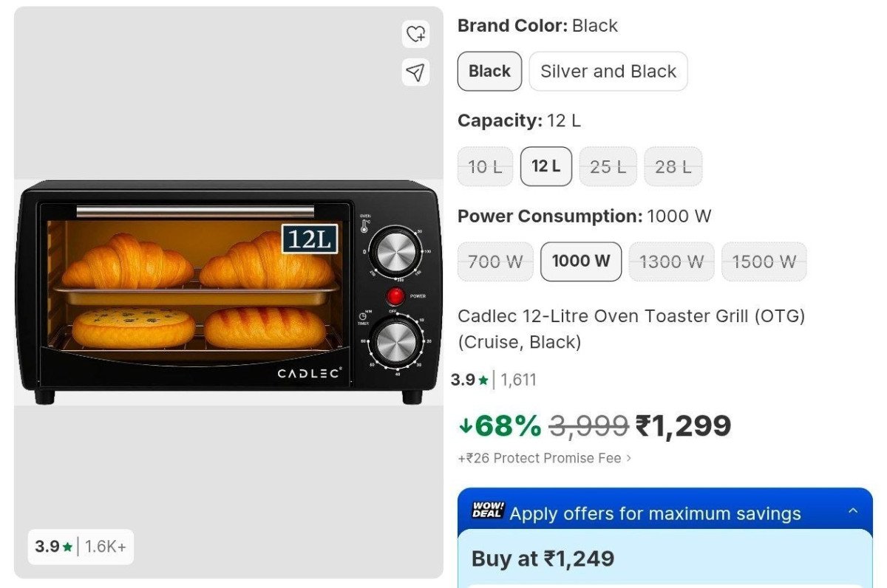
Task: Pick the 28 L capacity option
Action: click(673, 167)
